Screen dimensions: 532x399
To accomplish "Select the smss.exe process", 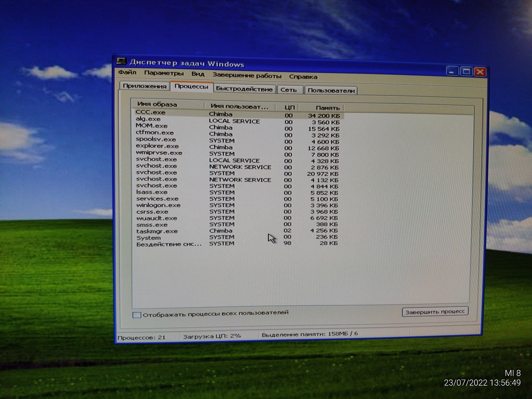I will pos(237,224).
